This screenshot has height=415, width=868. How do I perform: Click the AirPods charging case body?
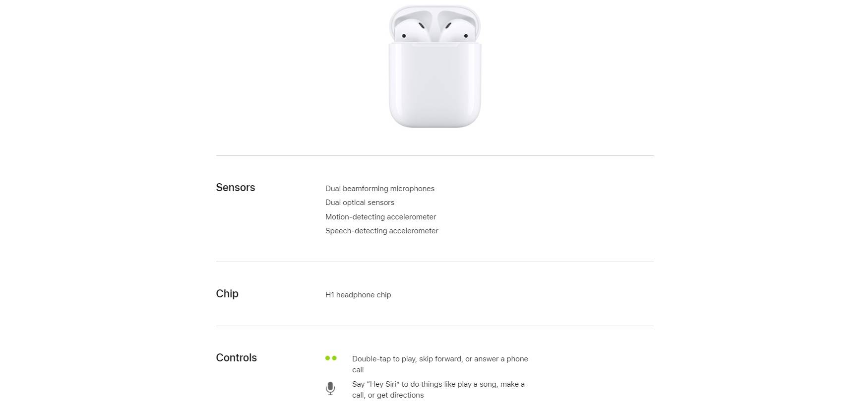434,87
